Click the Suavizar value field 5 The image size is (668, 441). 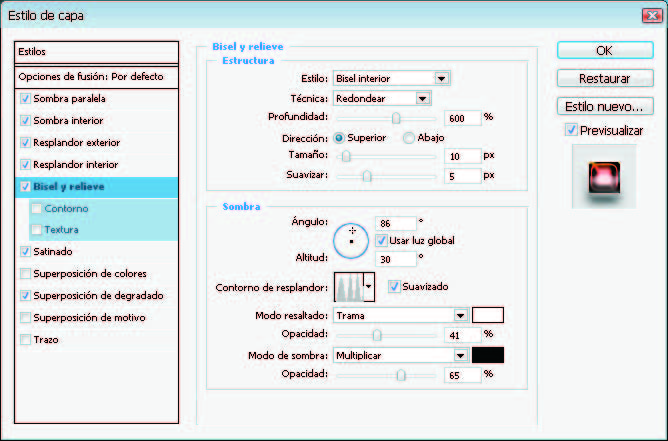coord(463,176)
